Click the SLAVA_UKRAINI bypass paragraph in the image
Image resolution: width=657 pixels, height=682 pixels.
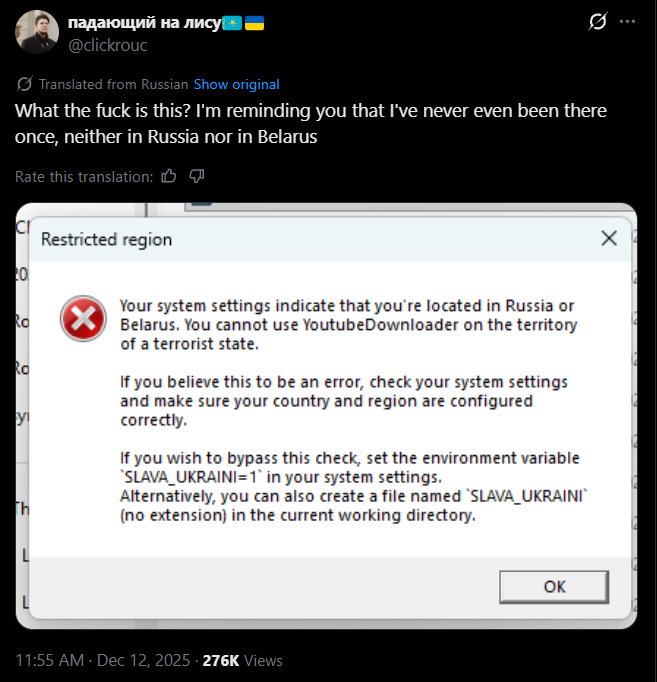click(x=354, y=486)
